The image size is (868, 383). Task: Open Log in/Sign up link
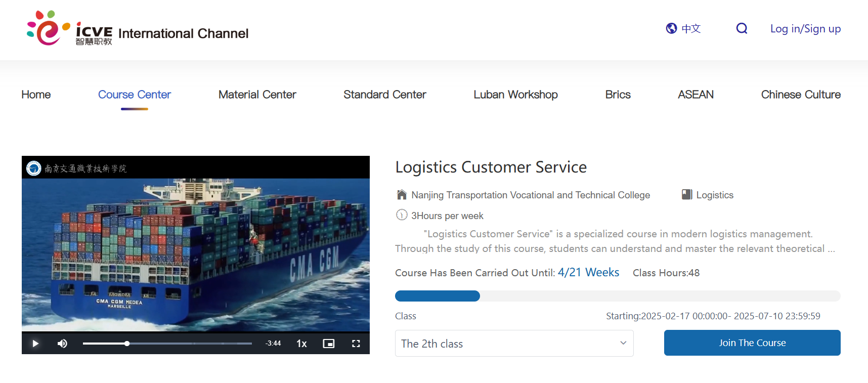[805, 29]
